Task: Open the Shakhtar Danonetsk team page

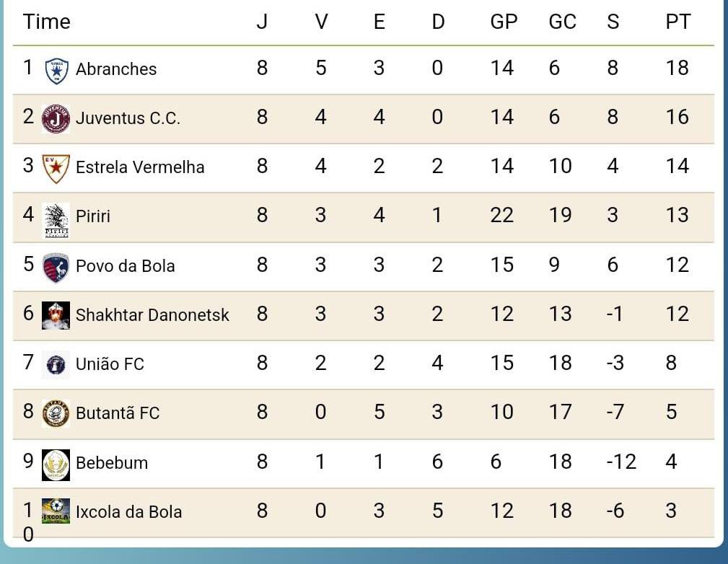Action: [x=152, y=314]
